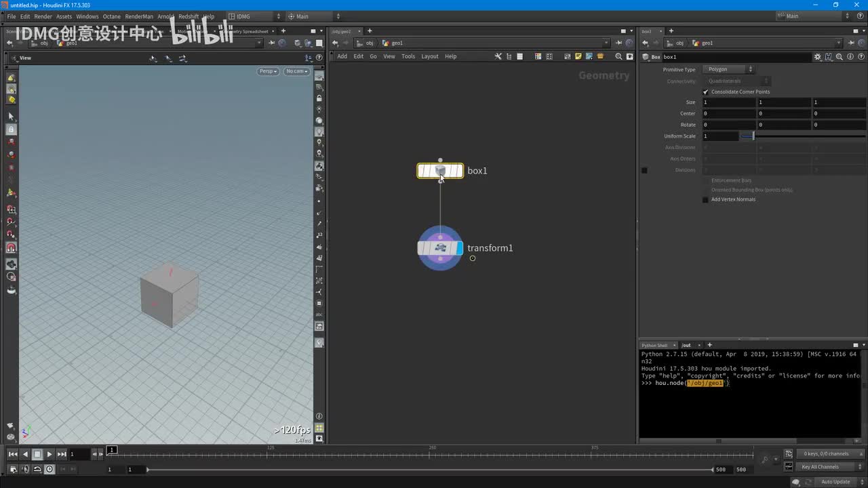Click the Size X input field
Viewport: 868px width, 488px height.
tap(729, 102)
